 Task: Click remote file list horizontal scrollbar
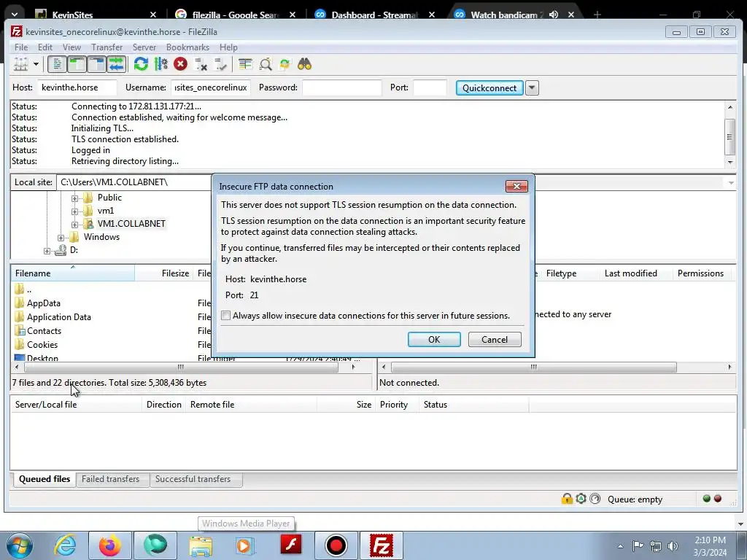(533, 367)
